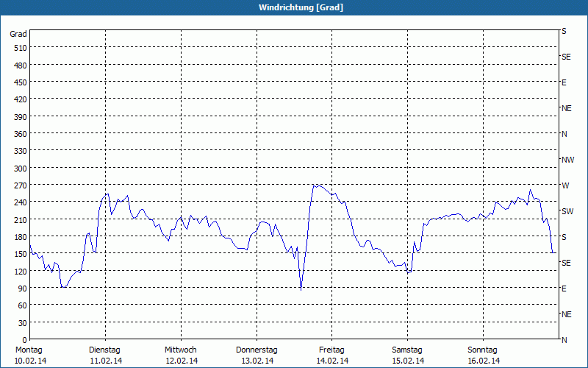Image resolution: width=588 pixels, height=368 pixels.
Task: Click the N compass label at 360 level
Action: [564, 134]
